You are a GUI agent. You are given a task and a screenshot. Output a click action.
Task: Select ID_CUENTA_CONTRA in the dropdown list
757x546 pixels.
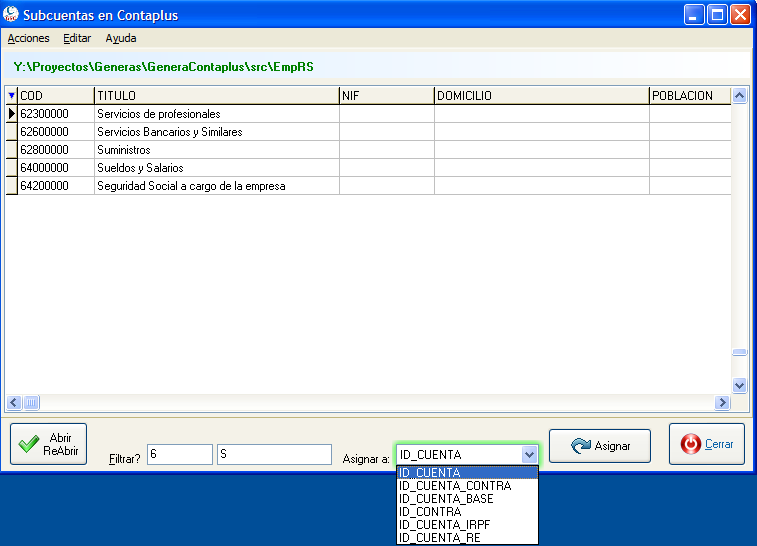point(467,486)
